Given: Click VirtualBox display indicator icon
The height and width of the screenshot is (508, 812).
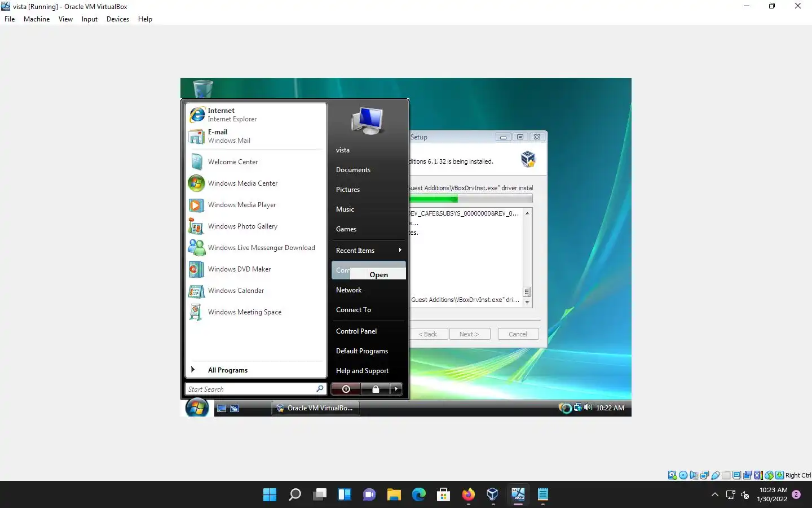Looking at the screenshot, I should point(736,475).
